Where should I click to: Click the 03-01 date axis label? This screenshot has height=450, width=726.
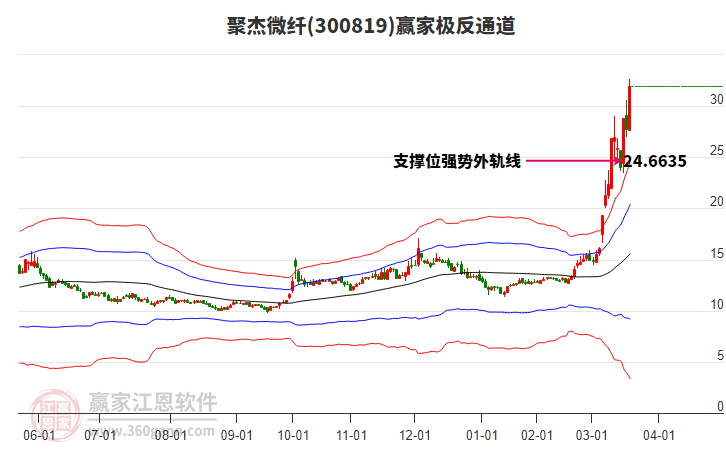[591, 435]
